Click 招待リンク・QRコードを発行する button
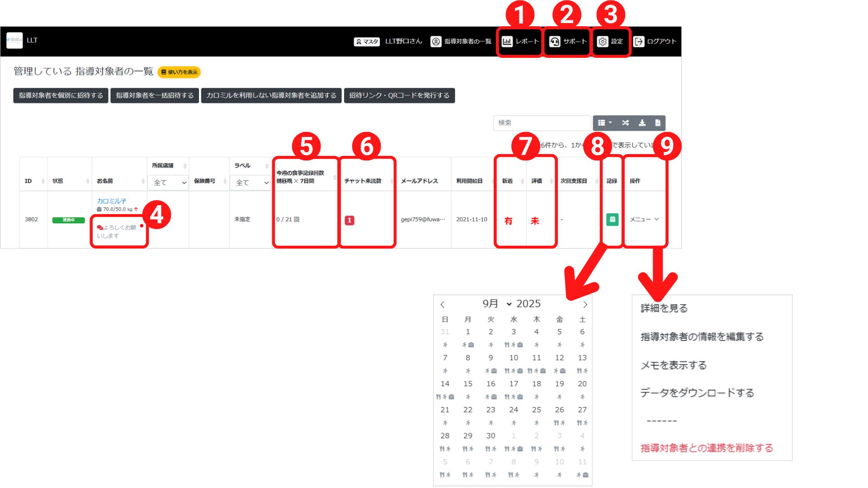This screenshot has height=488, width=868. tap(399, 95)
